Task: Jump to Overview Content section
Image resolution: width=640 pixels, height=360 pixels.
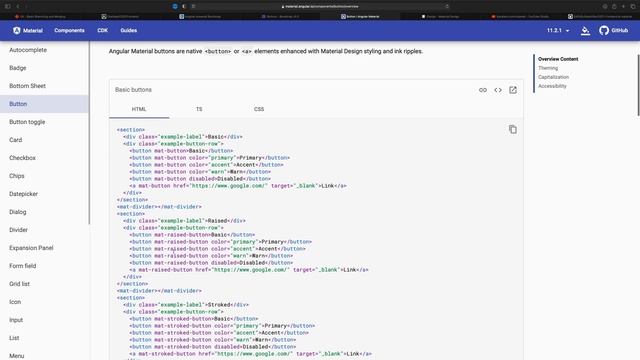Action: 558,59
